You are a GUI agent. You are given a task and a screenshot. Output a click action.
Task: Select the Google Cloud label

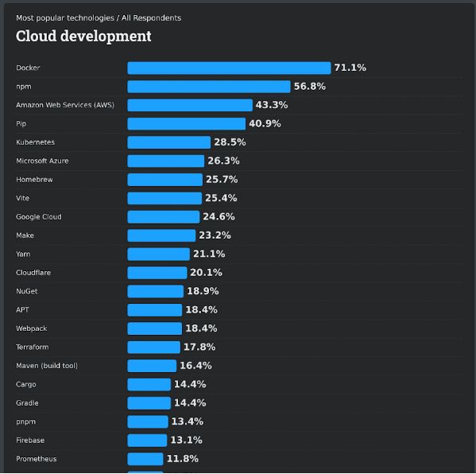point(39,216)
